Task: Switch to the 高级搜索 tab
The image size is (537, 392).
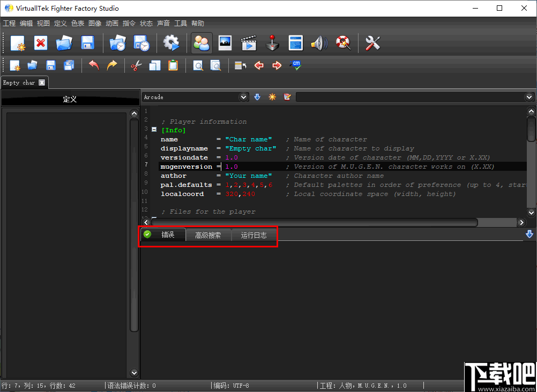Action: click(208, 235)
